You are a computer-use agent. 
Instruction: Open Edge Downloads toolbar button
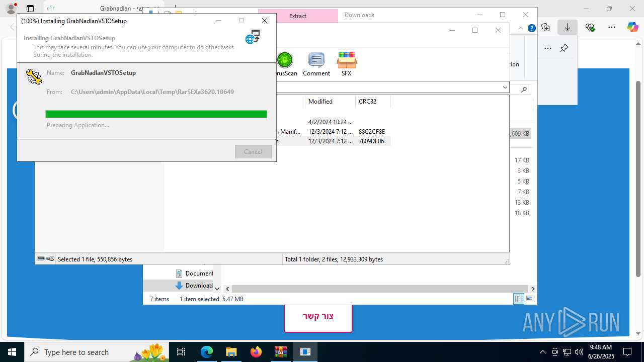[568, 28]
